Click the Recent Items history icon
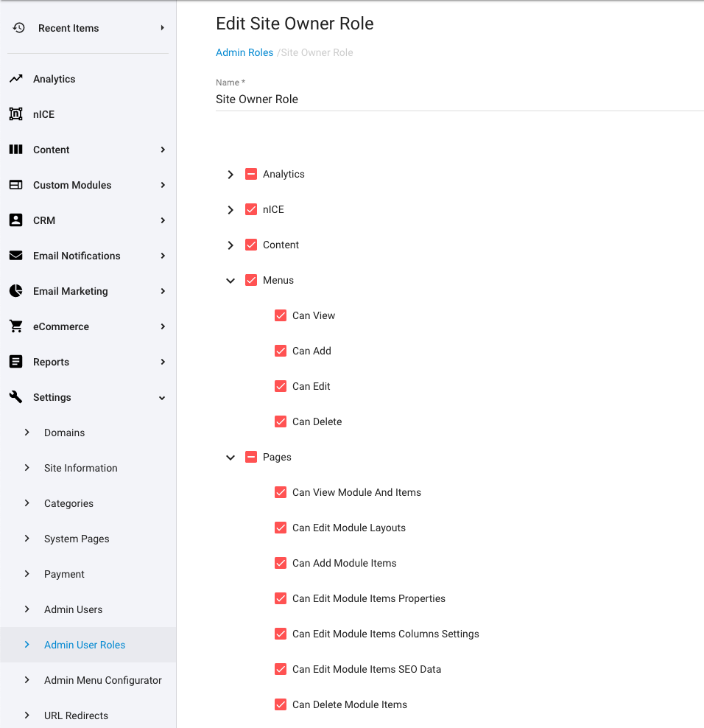The height and width of the screenshot is (728, 704). pyautogui.click(x=18, y=28)
